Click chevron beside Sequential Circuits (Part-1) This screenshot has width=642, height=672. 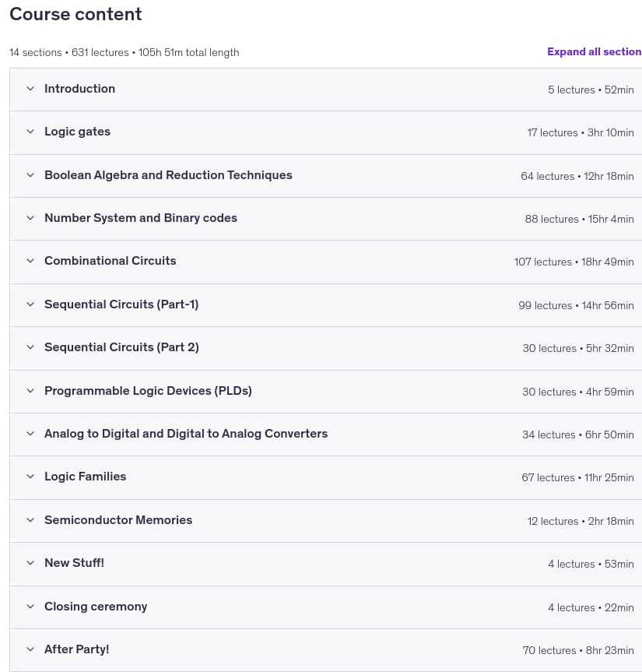click(x=30, y=304)
